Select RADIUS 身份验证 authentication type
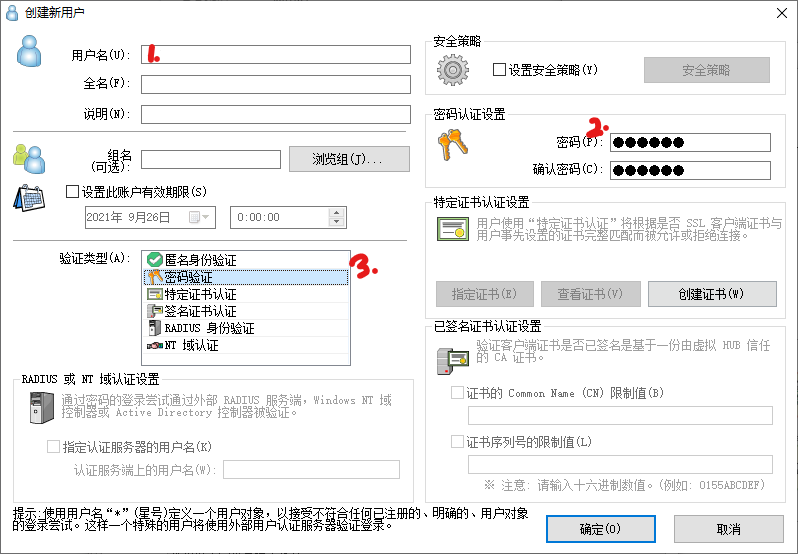Image resolution: width=798 pixels, height=554 pixels. [246, 328]
